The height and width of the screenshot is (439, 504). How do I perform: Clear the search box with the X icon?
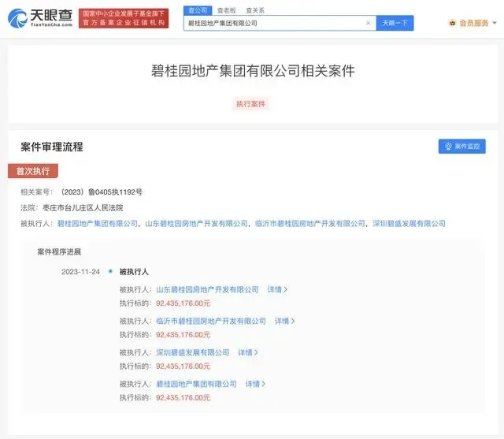tap(369, 23)
